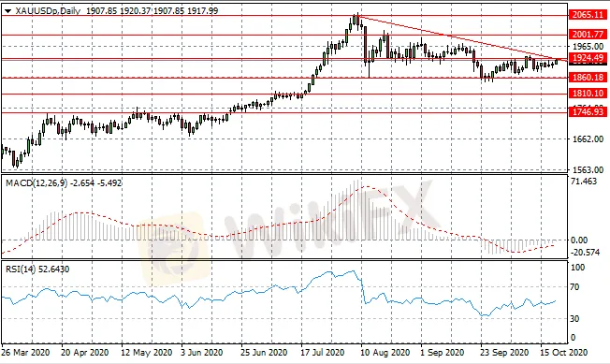The height and width of the screenshot is (364, 610).
Task: Click the 1965.00 price axis value
Action: pos(588,47)
